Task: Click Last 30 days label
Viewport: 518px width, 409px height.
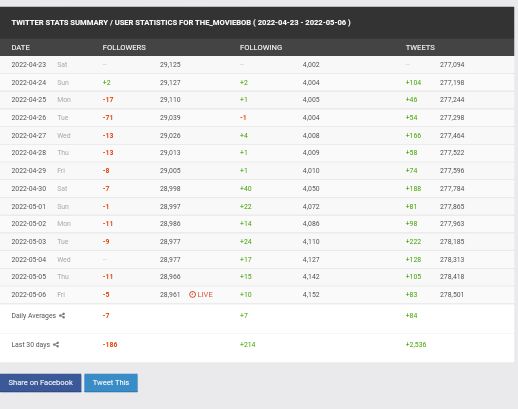Action: click(x=31, y=345)
